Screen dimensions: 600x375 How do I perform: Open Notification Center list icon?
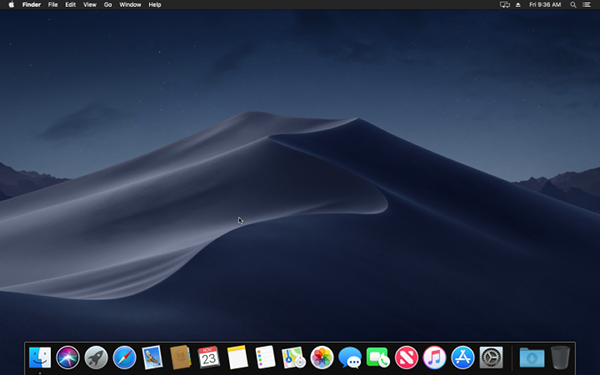click(x=586, y=5)
